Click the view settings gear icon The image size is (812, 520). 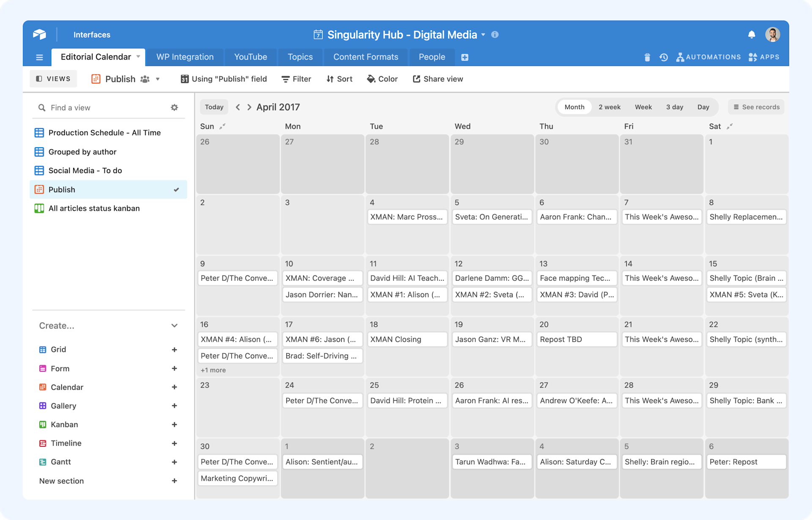tap(174, 107)
